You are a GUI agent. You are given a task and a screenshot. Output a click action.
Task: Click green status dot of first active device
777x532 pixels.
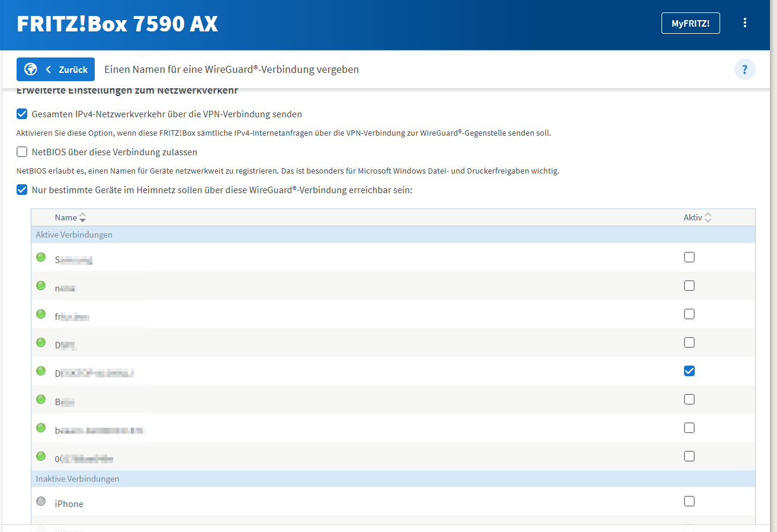point(41,257)
